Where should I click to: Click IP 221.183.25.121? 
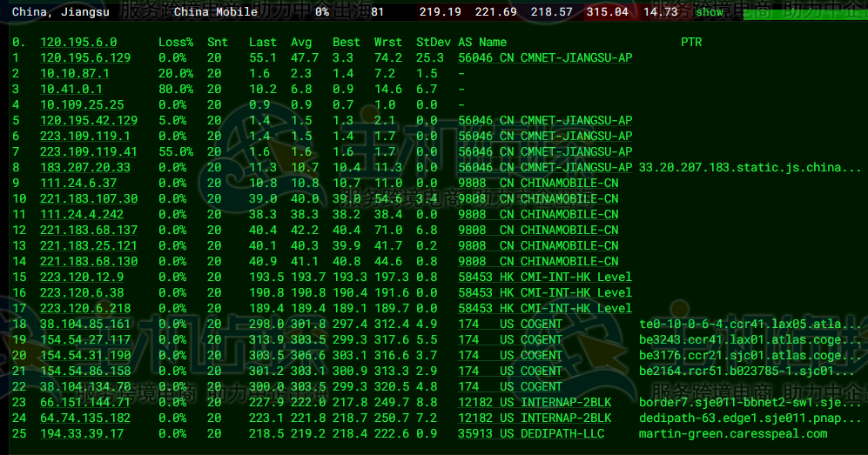(89, 245)
